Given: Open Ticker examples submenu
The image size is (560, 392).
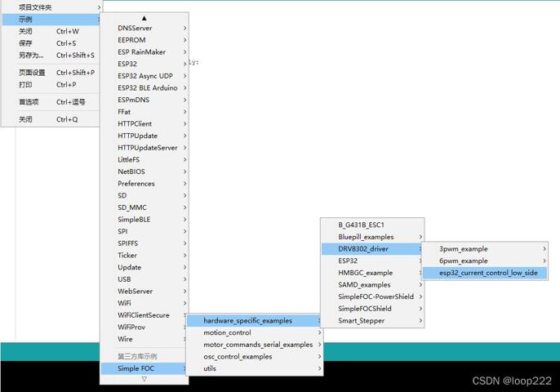Looking at the screenshot, I should pos(144,256).
